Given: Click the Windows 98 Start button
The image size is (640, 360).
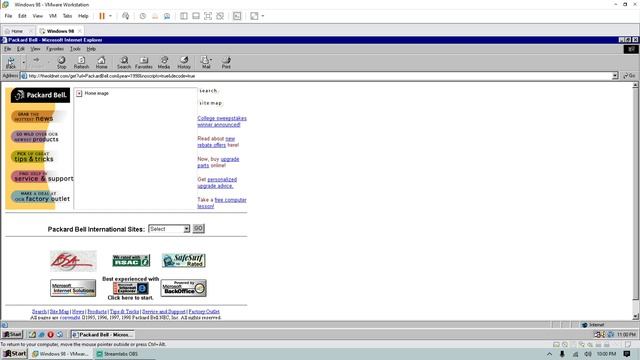Looking at the screenshot, I should 12,334.
